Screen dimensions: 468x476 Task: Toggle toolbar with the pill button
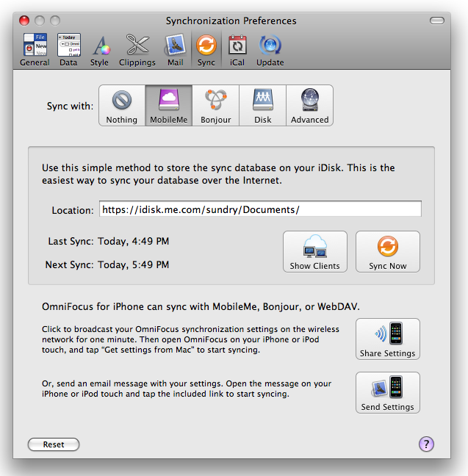[x=437, y=21]
